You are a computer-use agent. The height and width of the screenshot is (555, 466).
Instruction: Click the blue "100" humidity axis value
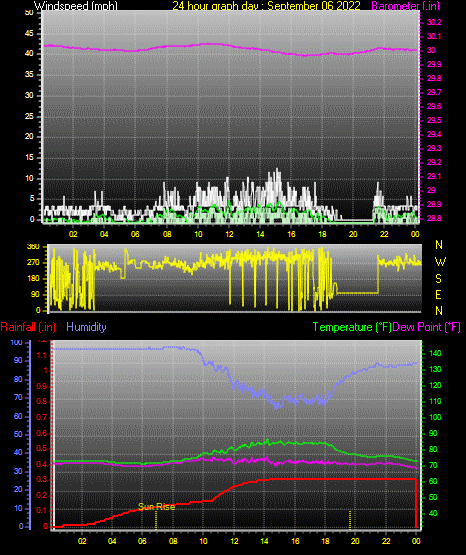17,342
